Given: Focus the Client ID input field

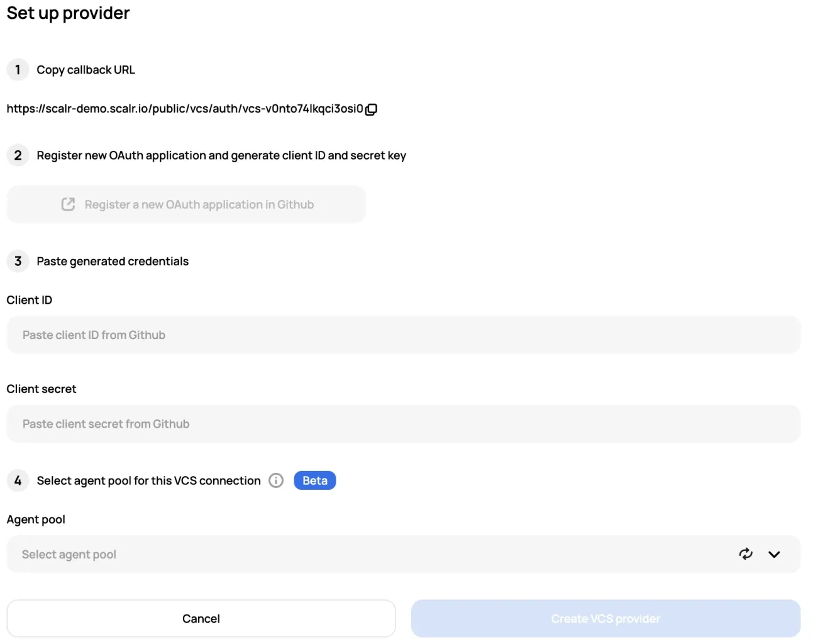Looking at the screenshot, I should click(403, 335).
